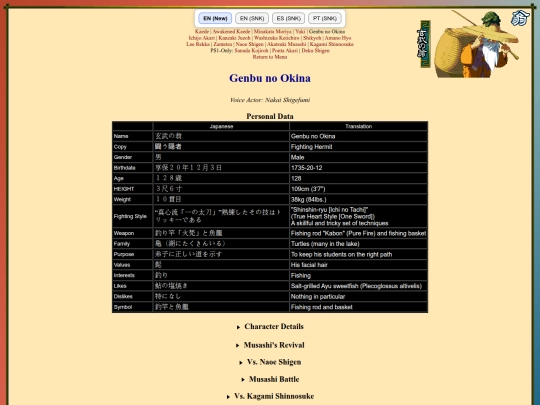
Task: Click the stylized kanji logo icon in corner
Action: 520,18
